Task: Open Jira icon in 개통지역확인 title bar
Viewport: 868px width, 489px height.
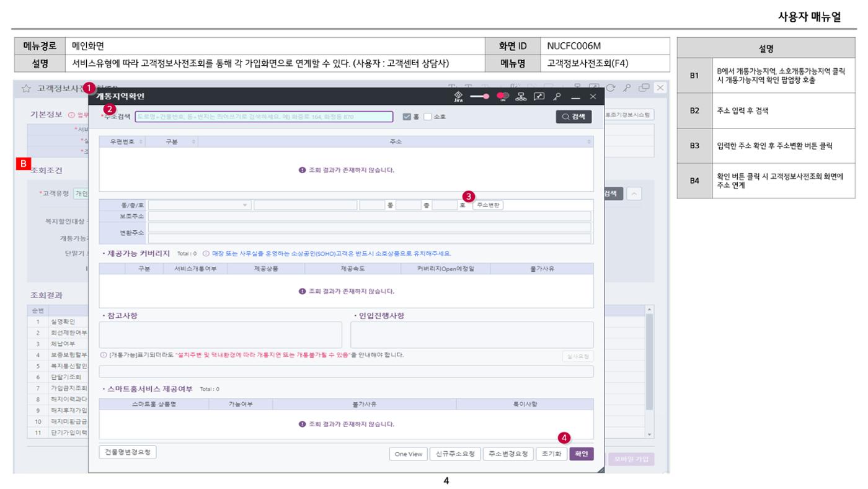Action: pos(459,97)
